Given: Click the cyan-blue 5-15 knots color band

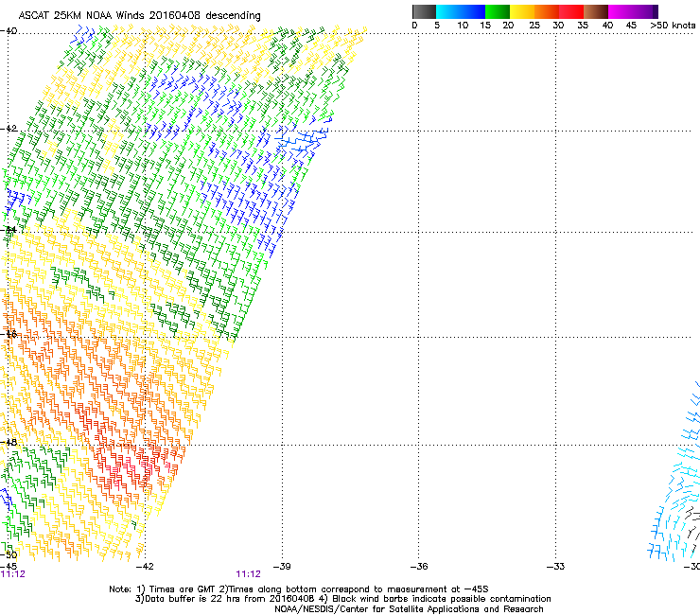Looking at the screenshot, I should pos(461,12).
